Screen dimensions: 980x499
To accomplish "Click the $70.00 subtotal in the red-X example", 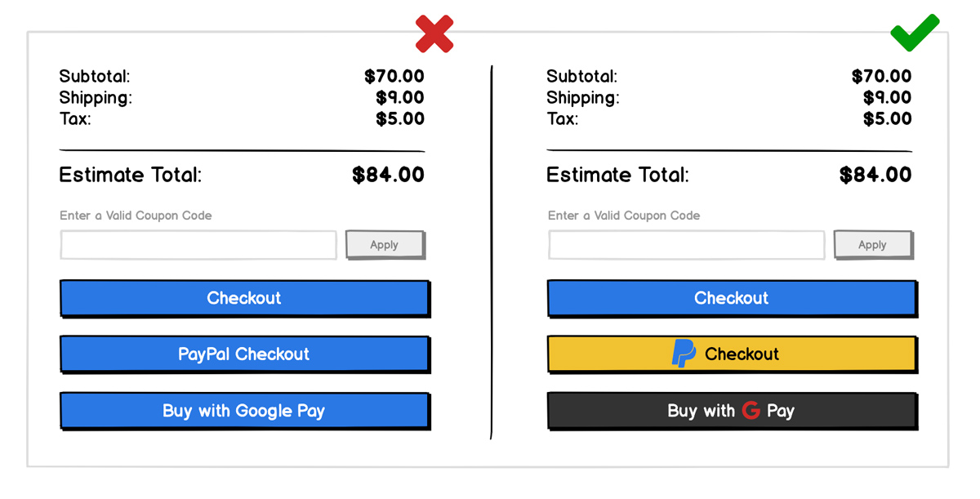I will [394, 77].
